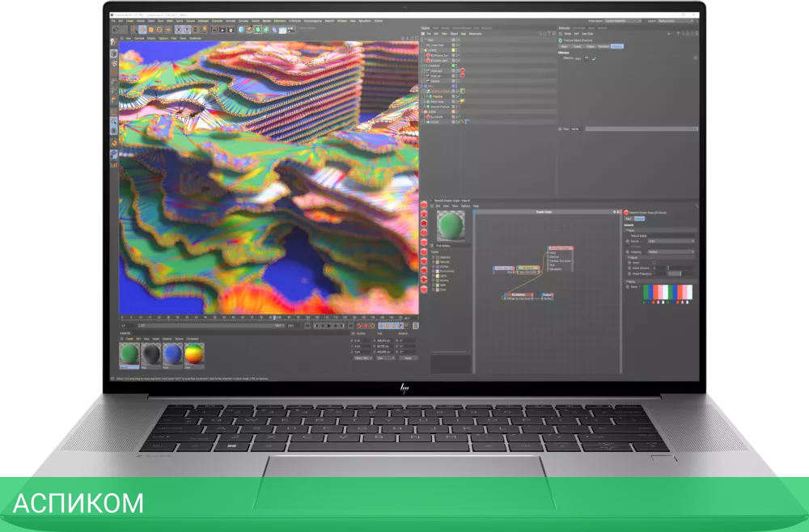Open the MoGraph menu
809x532 pixels.
coord(203,21)
